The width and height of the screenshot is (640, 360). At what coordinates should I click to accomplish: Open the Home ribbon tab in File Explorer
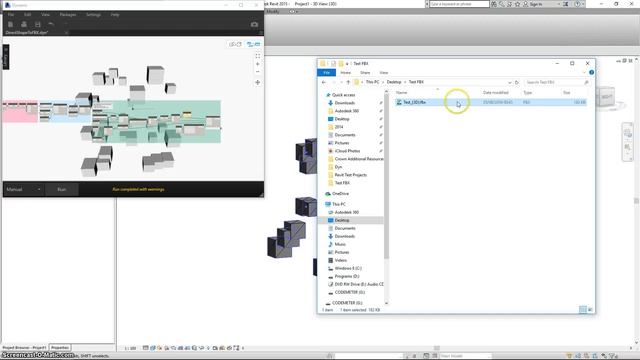pos(346,73)
